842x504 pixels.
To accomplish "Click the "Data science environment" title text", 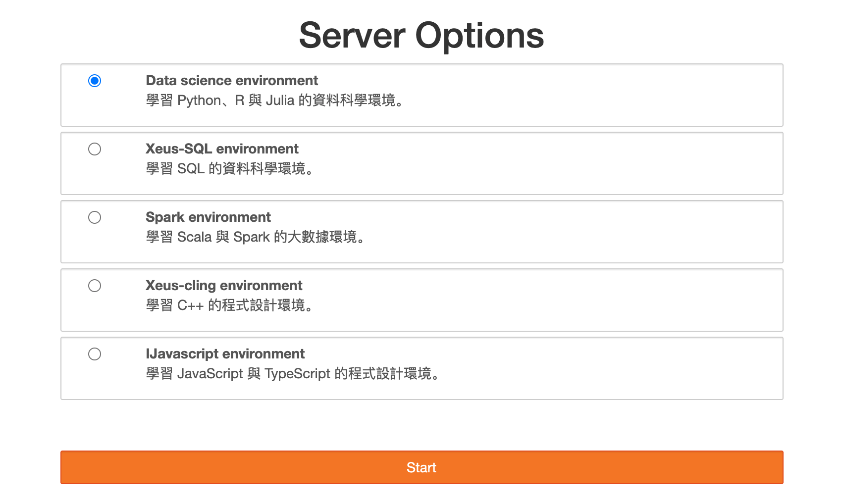I will point(232,80).
